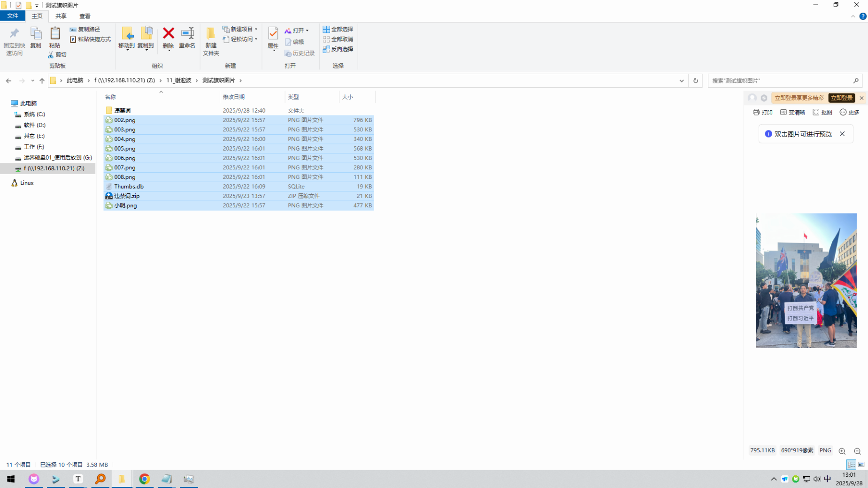Viewport: 868px width, 488px height.
Task: Expand the address bar history dropdown
Action: (x=681, y=81)
